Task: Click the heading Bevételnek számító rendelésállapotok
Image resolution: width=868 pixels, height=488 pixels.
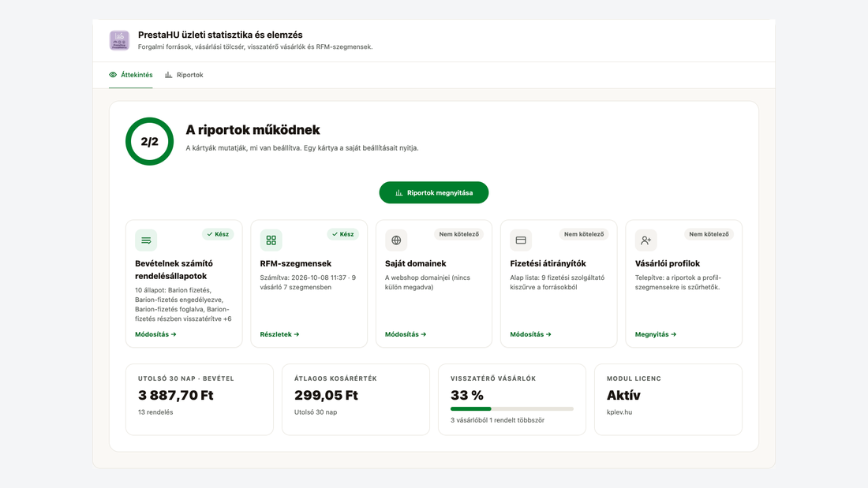Action: pyautogui.click(x=174, y=270)
